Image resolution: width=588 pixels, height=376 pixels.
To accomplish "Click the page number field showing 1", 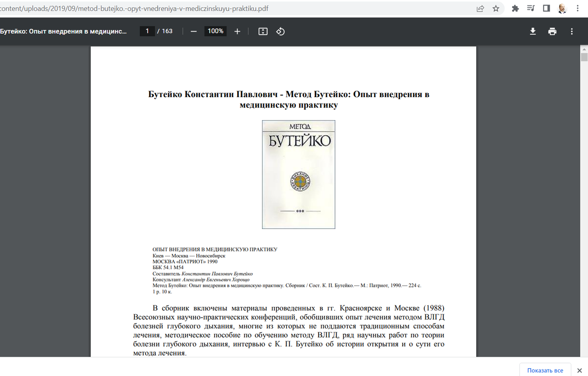I will click(x=147, y=31).
